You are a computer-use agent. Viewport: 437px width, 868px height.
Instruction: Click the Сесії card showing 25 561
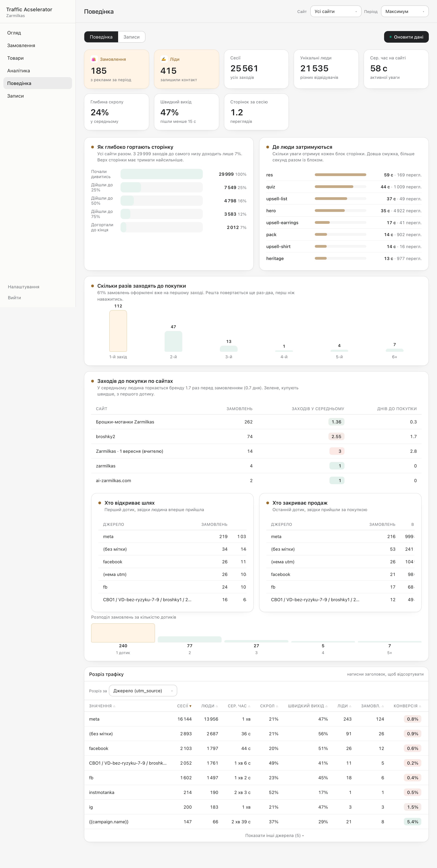[x=256, y=69]
